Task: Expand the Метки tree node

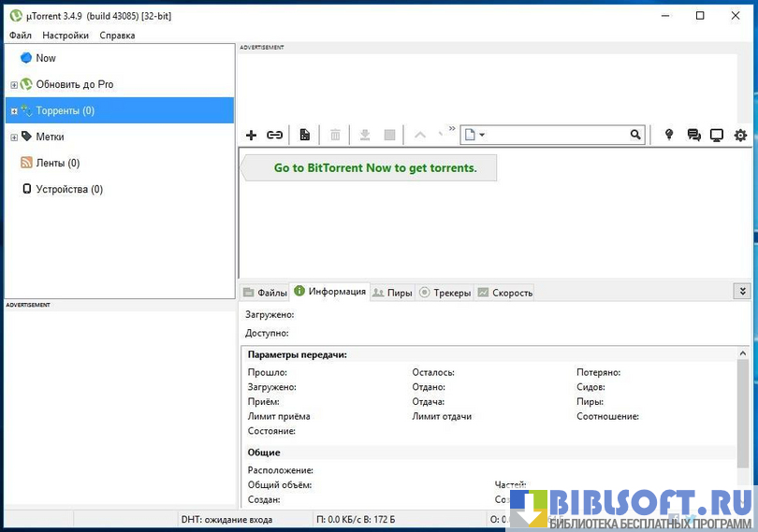Action: click(x=14, y=137)
